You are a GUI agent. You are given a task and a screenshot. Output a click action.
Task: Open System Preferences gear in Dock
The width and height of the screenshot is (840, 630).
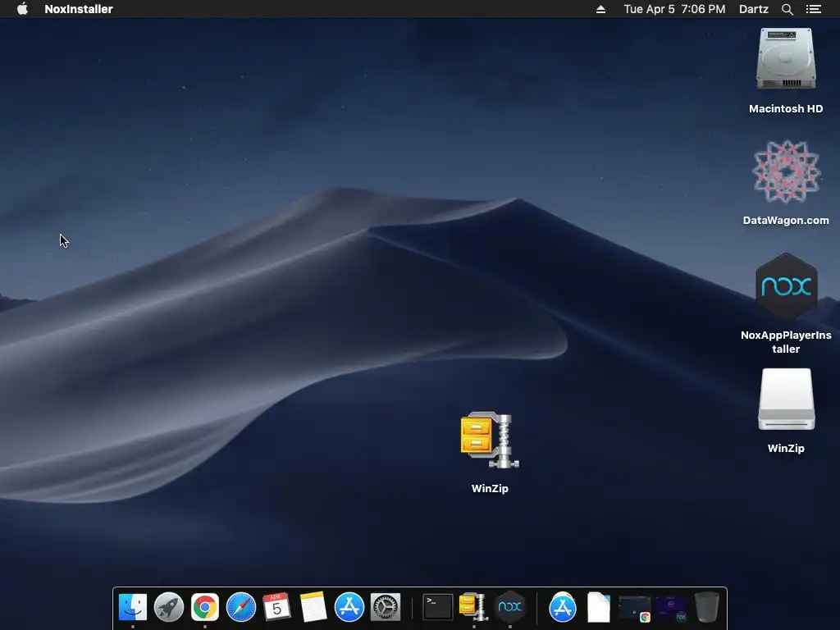[386, 607]
